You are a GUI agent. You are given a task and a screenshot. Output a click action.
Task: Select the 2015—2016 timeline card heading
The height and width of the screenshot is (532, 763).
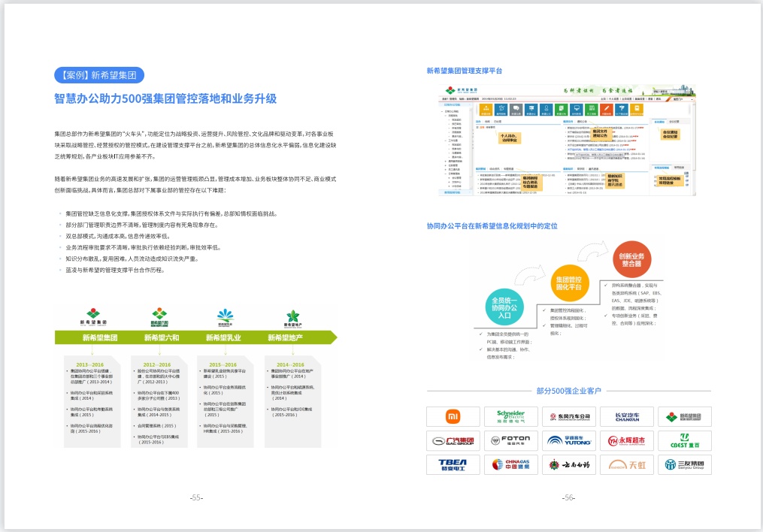223,364
